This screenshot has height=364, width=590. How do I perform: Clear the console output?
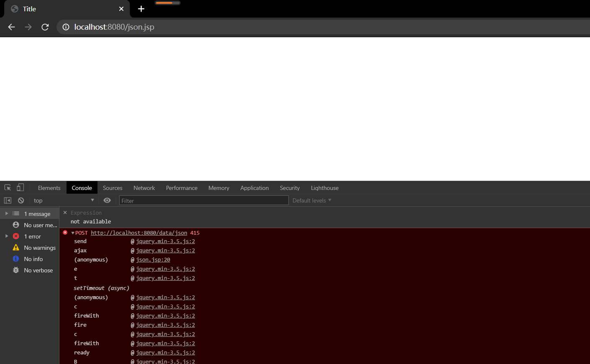(21, 200)
